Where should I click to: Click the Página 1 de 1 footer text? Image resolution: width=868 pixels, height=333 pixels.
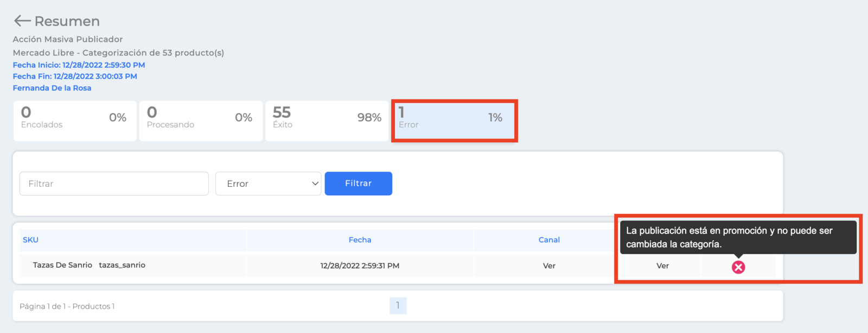point(67,306)
